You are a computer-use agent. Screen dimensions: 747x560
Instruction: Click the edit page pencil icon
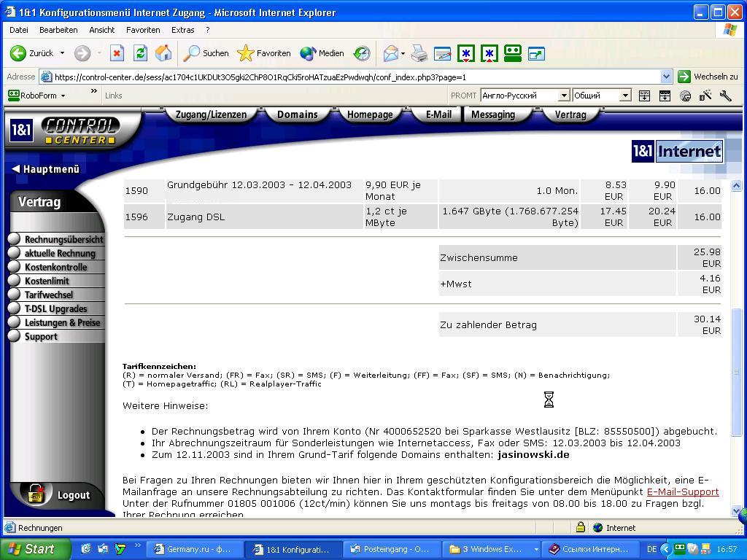[443, 53]
